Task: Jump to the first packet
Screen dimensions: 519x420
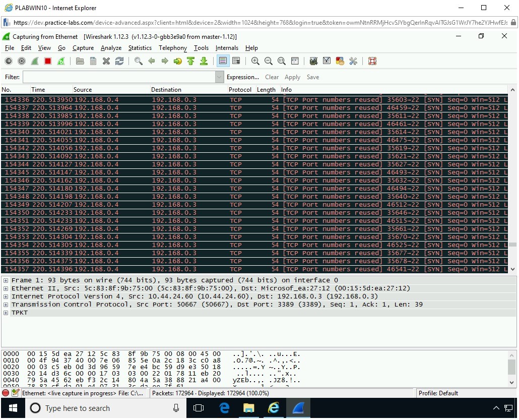Action: pos(190,61)
